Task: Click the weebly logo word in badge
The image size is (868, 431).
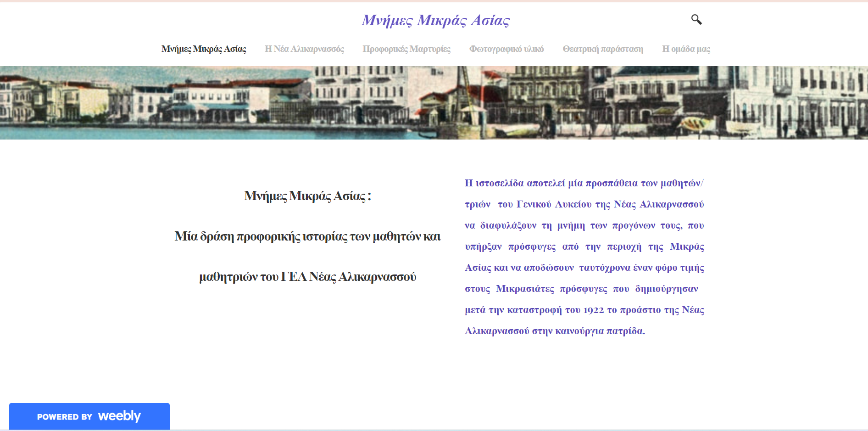Action: coord(119,416)
